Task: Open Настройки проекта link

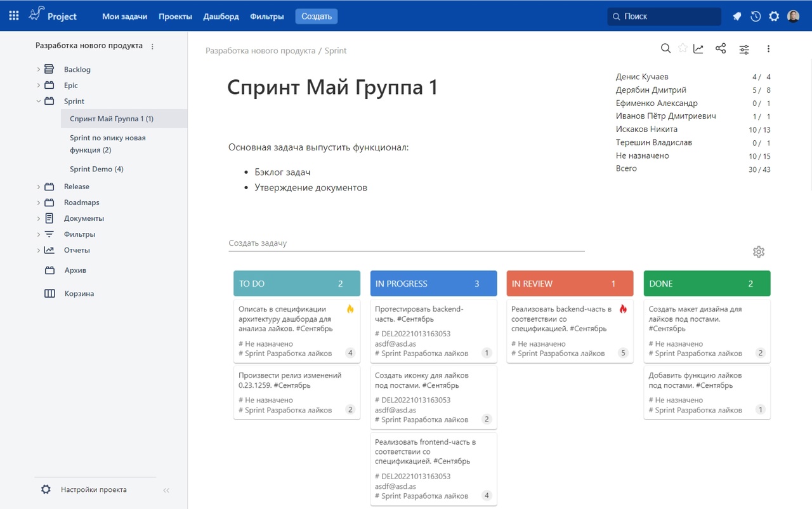Action: coord(93,489)
